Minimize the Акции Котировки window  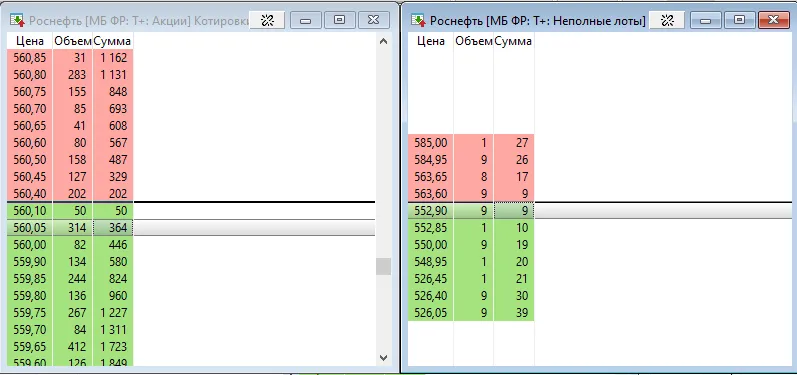(305, 20)
